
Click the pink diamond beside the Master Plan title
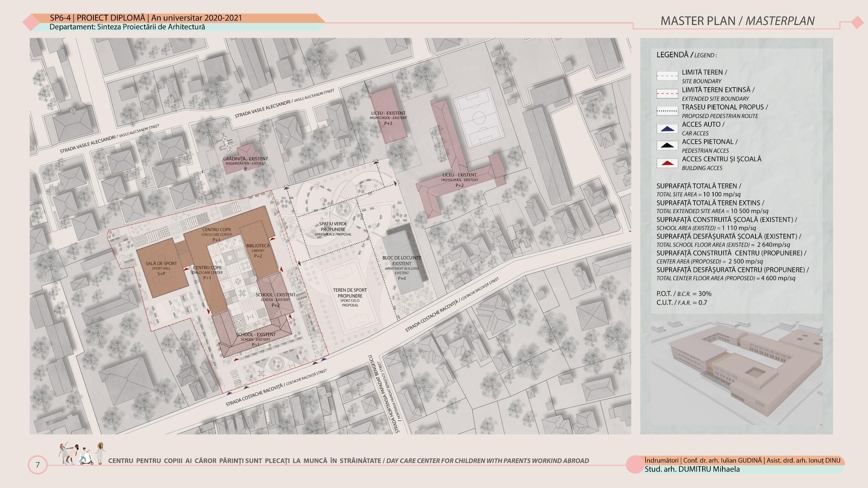tap(857, 23)
